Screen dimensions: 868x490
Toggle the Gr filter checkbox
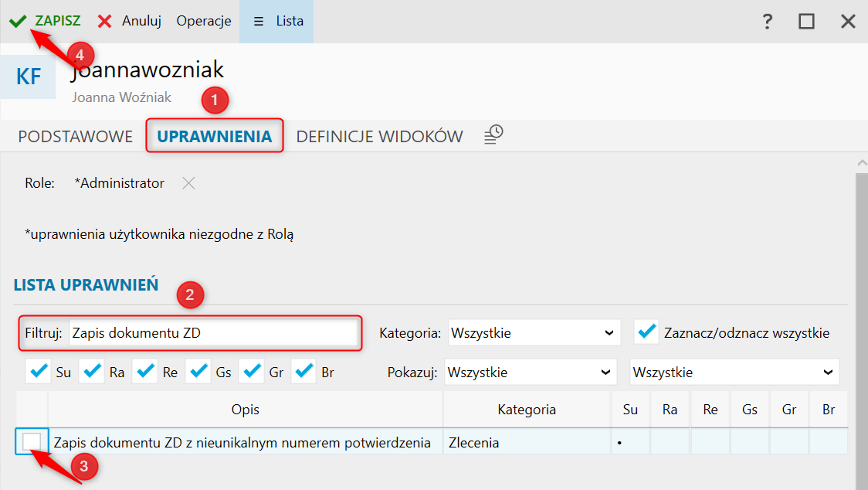coord(251,372)
